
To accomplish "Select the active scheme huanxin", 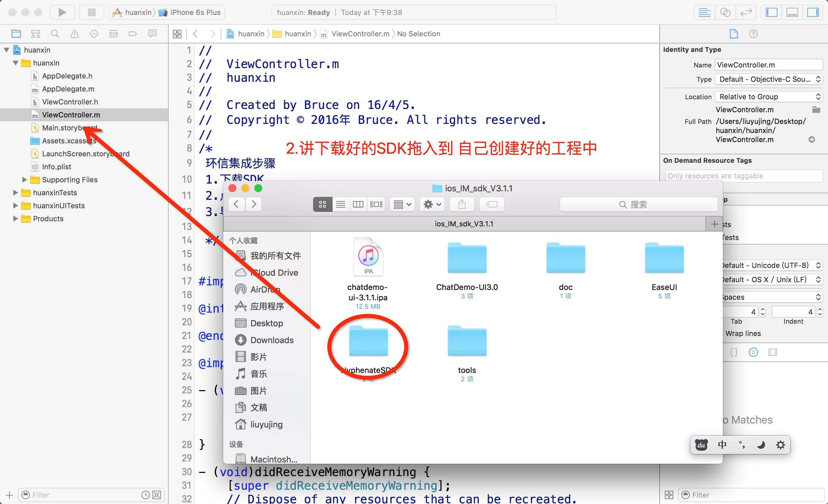I will coord(132,12).
